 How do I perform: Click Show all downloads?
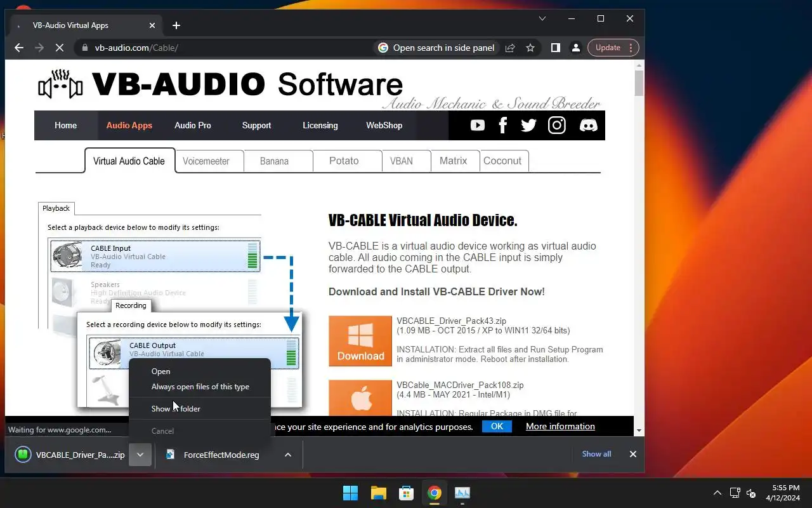pos(596,454)
